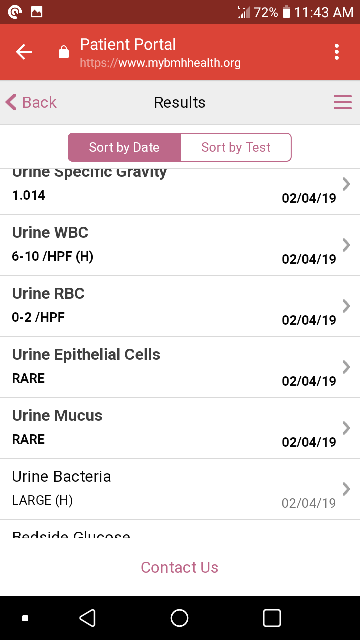
Task: Tap the browser back arrow icon
Action: tap(24, 52)
